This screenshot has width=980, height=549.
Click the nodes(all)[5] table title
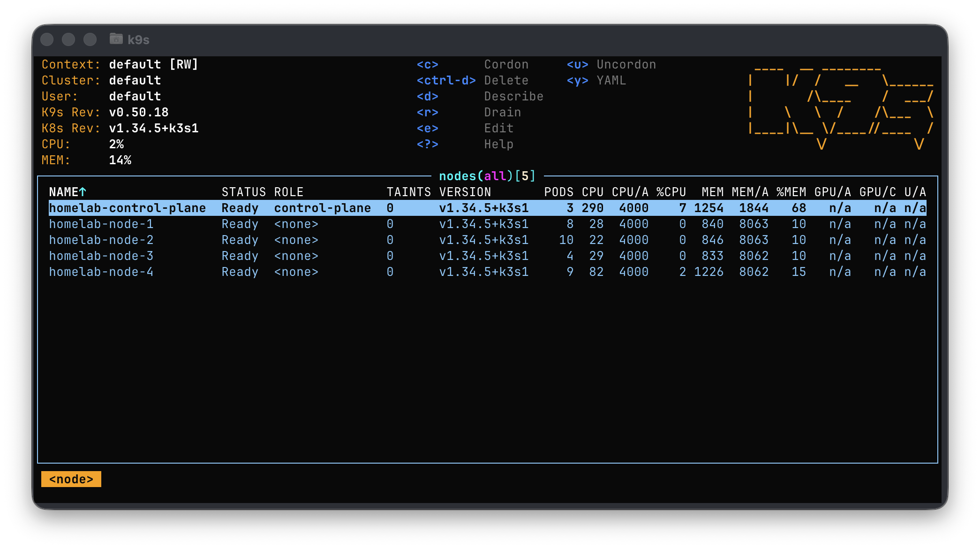click(487, 176)
